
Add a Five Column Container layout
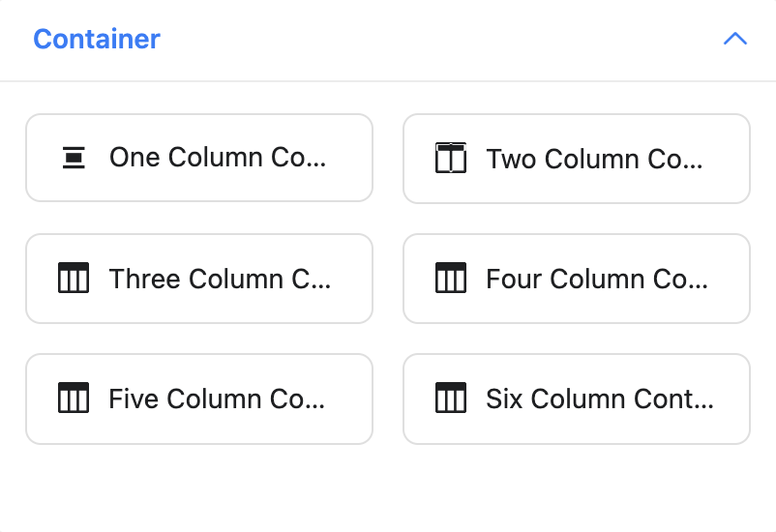click(x=199, y=399)
